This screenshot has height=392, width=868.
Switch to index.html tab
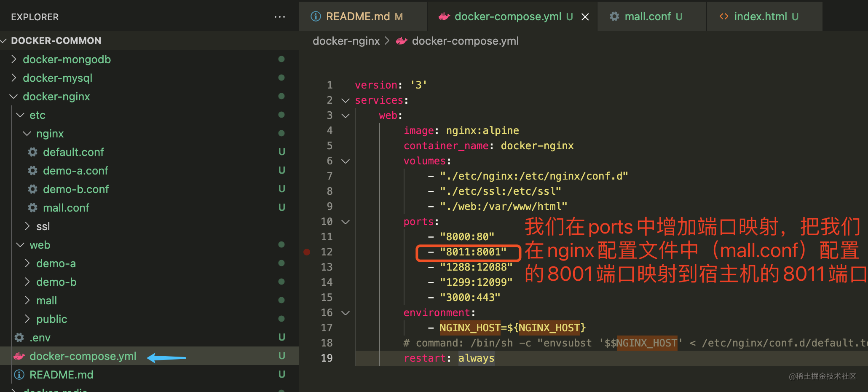coord(764,16)
